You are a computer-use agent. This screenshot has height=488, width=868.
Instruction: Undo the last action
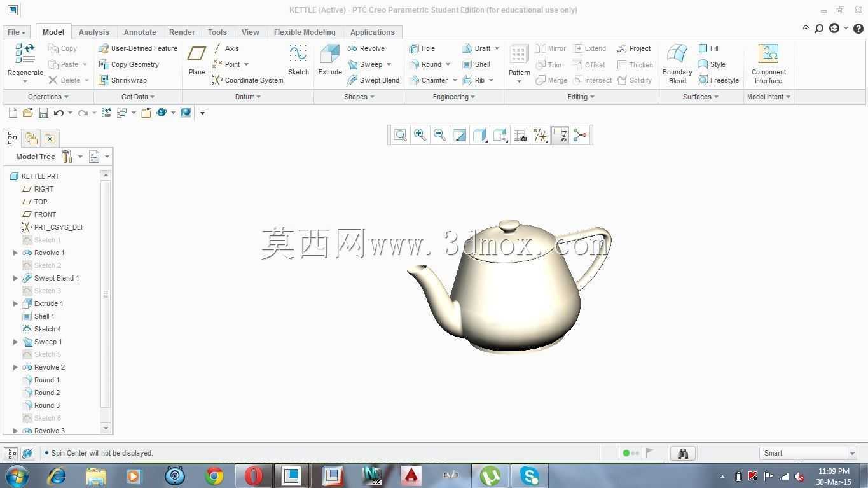click(x=59, y=113)
